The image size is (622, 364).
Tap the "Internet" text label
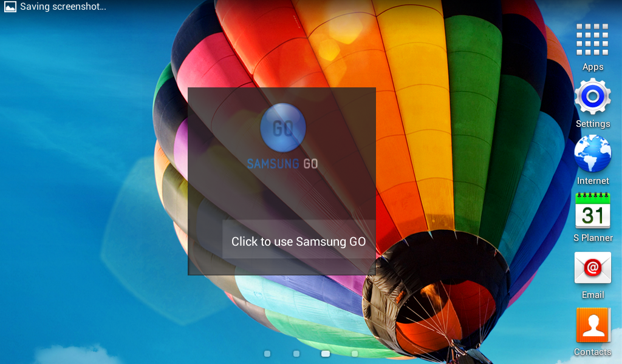593,181
